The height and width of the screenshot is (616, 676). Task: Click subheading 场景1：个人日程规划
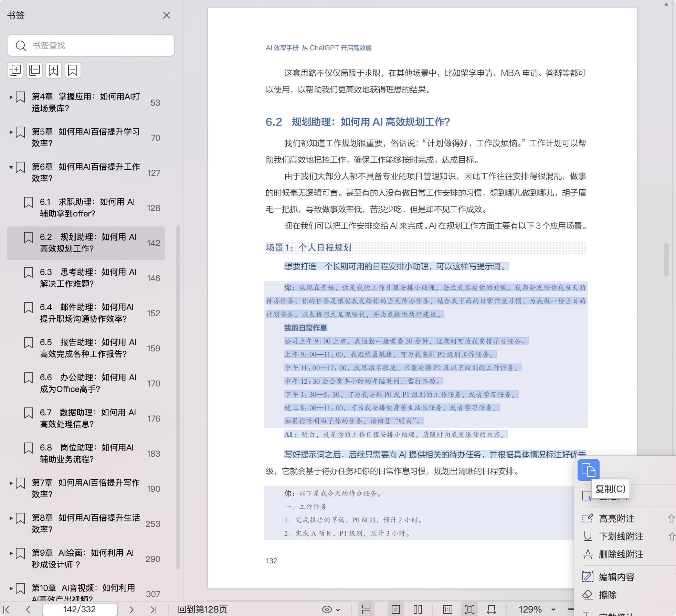[308, 247]
